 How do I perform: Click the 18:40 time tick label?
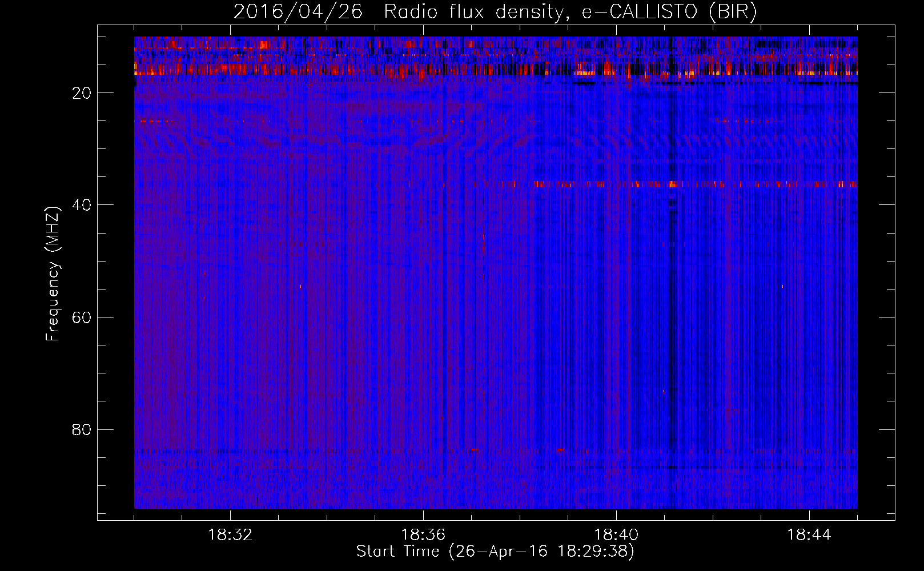coord(616,535)
